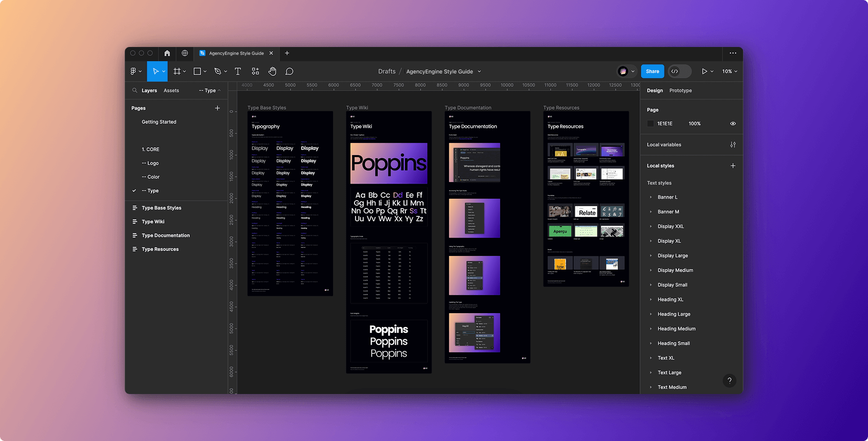Toggle Dev Mode switch

(x=679, y=71)
